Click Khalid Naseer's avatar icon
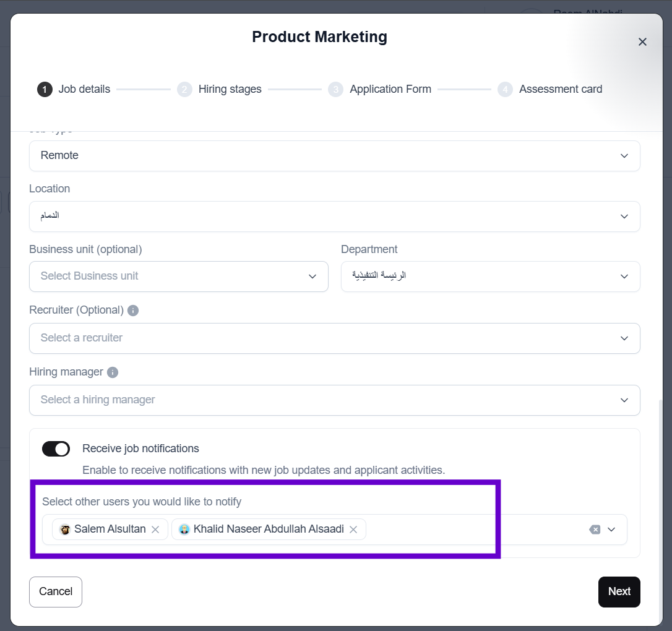This screenshot has height=631, width=672. tap(184, 530)
